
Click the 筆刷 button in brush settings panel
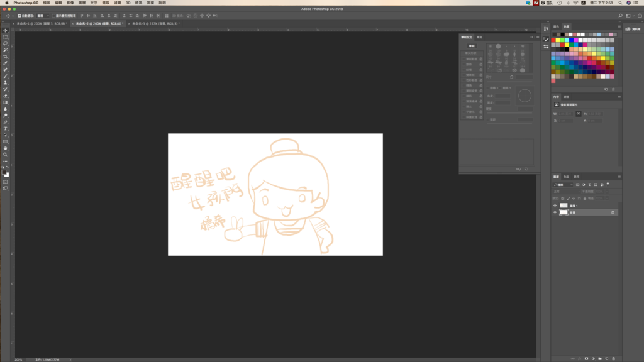coord(472,46)
